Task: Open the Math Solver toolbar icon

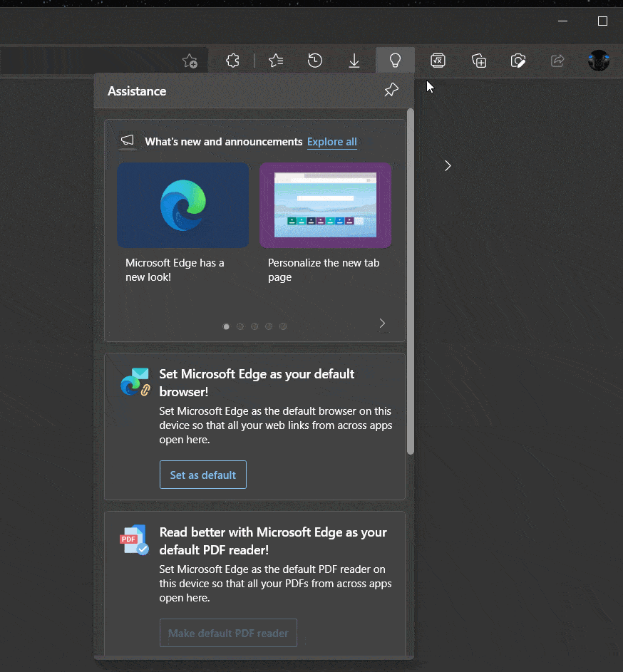Action: (x=438, y=61)
